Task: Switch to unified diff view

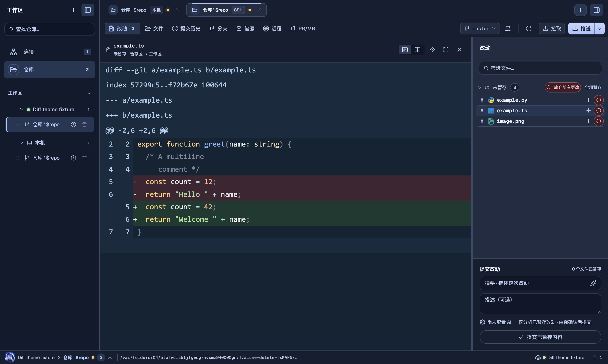Action: pos(405,50)
